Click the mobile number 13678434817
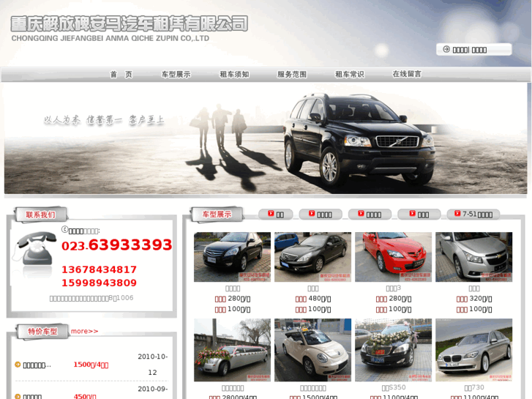The width and height of the screenshot is (532, 399). pyautogui.click(x=99, y=269)
